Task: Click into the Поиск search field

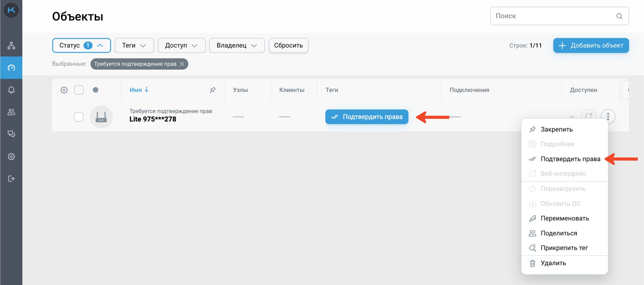Action: [x=553, y=16]
